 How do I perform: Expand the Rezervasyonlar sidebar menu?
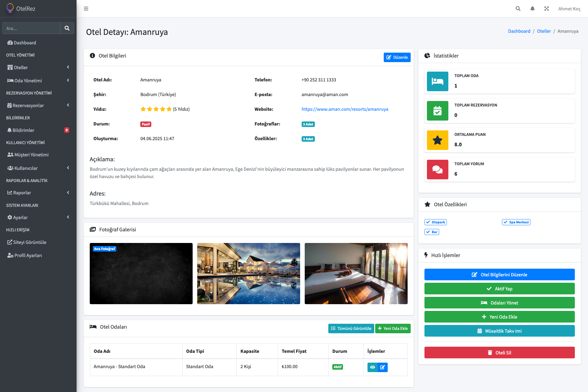(x=38, y=105)
